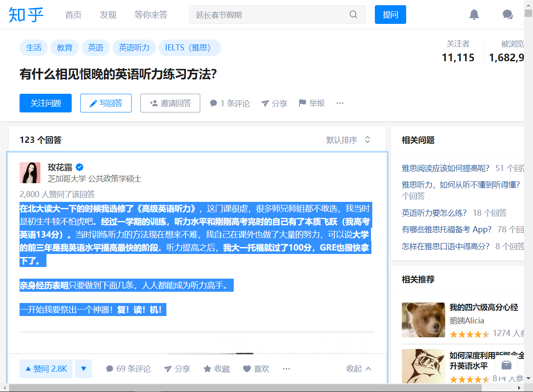Open the search magnifier icon
Screen dimensions: 533x392
(x=353, y=14)
